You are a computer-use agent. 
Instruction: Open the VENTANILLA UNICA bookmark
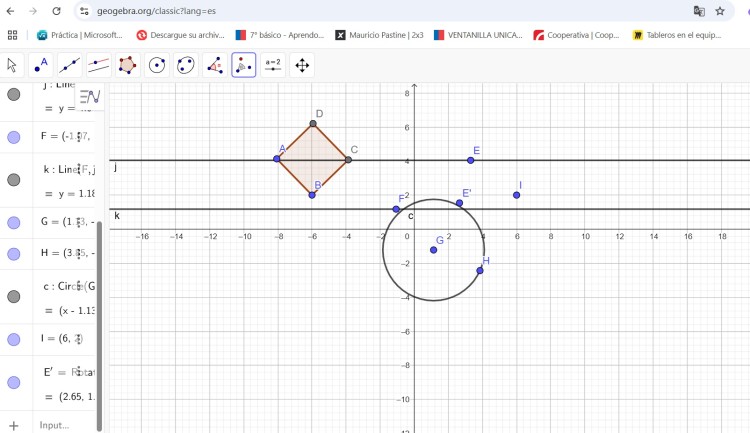tap(478, 35)
